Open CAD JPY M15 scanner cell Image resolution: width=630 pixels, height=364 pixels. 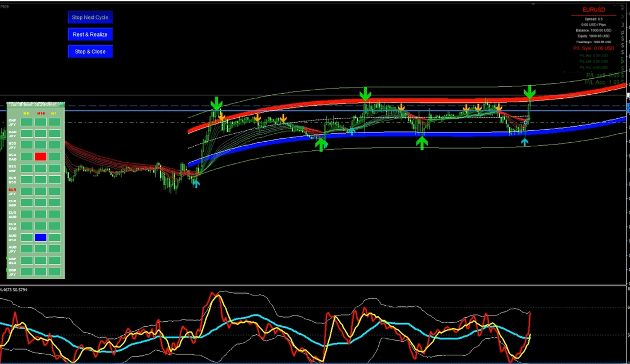41,133
